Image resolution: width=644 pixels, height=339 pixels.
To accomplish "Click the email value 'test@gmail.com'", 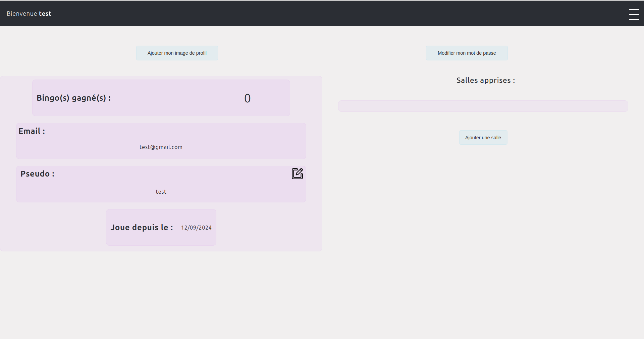I will click(x=161, y=147).
